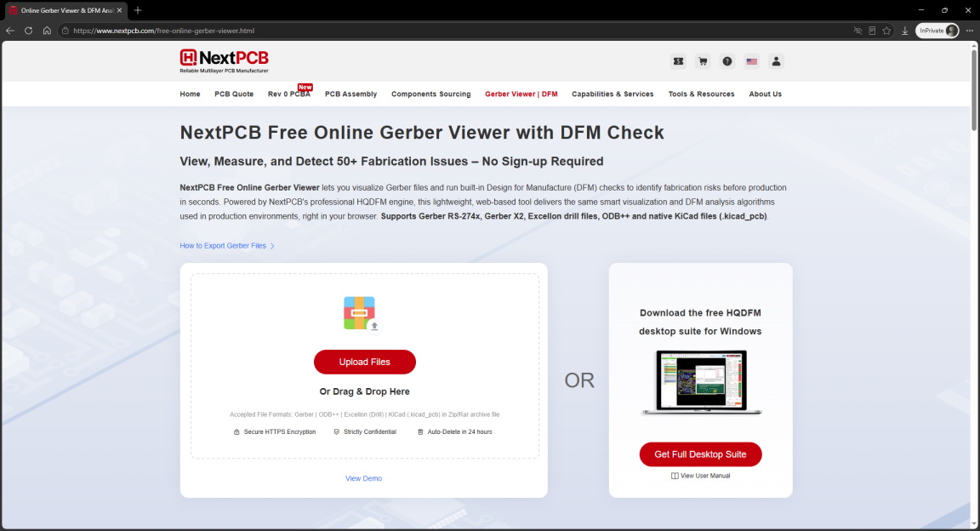Open a new browser tab
Viewport: 980px width, 531px height.
tap(138, 10)
